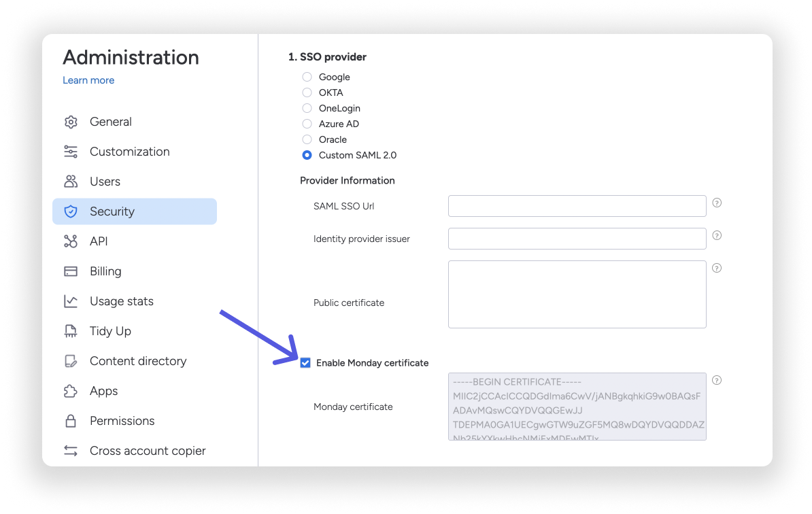Viewport: 812px width, 514px height.
Task: Open the help tooltip beside SAML SSO Url
Action: click(717, 202)
